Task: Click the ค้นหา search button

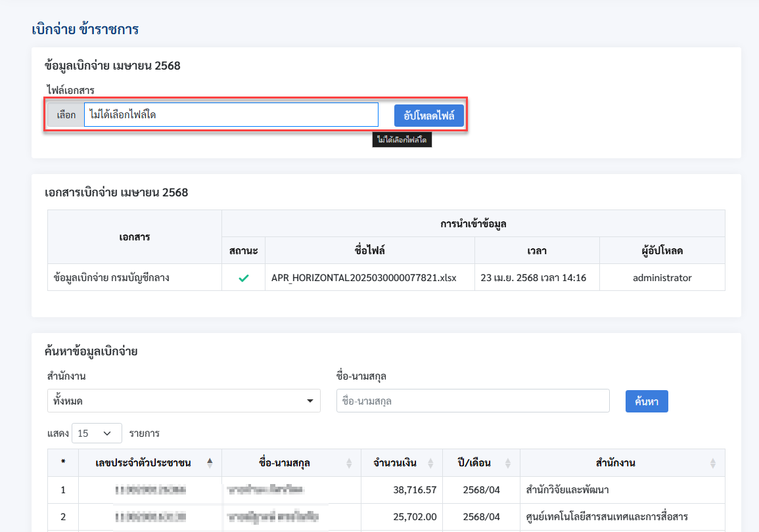Action: coord(647,401)
